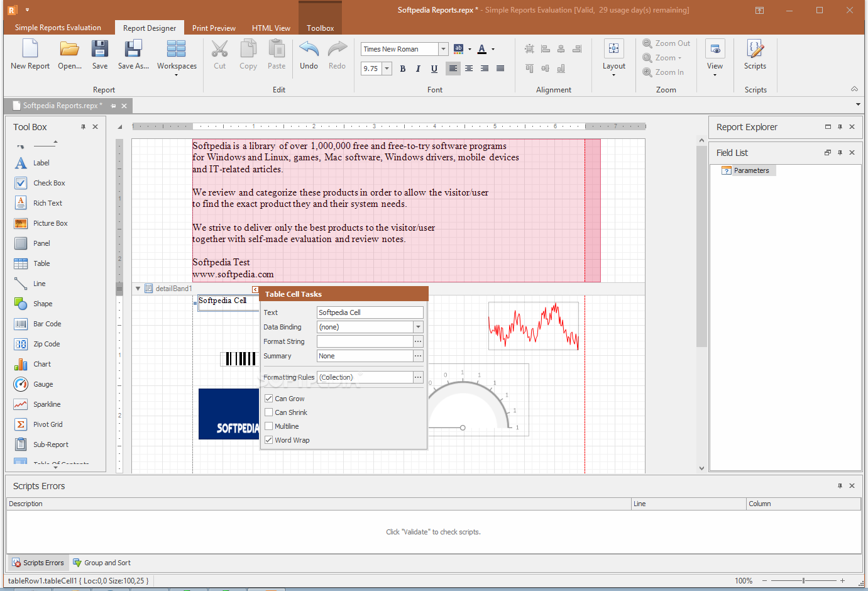Toggle the Can Shrink checkbox
Image resolution: width=868 pixels, height=591 pixels.
pyautogui.click(x=269, y=412)
